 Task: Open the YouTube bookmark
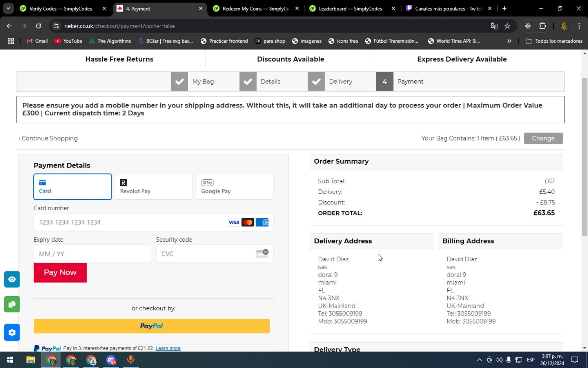(x=69, y=41)
